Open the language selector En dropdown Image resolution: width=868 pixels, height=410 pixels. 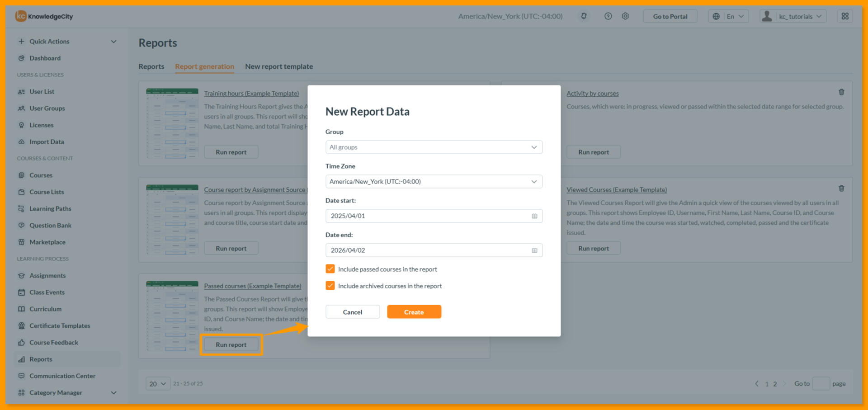click(x=728, y=16)
